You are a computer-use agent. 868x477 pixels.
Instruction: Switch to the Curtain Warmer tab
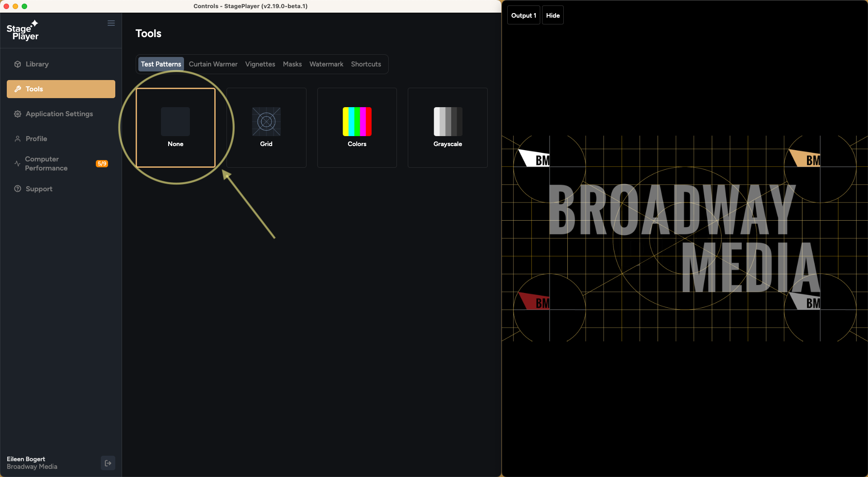(213, 64)
